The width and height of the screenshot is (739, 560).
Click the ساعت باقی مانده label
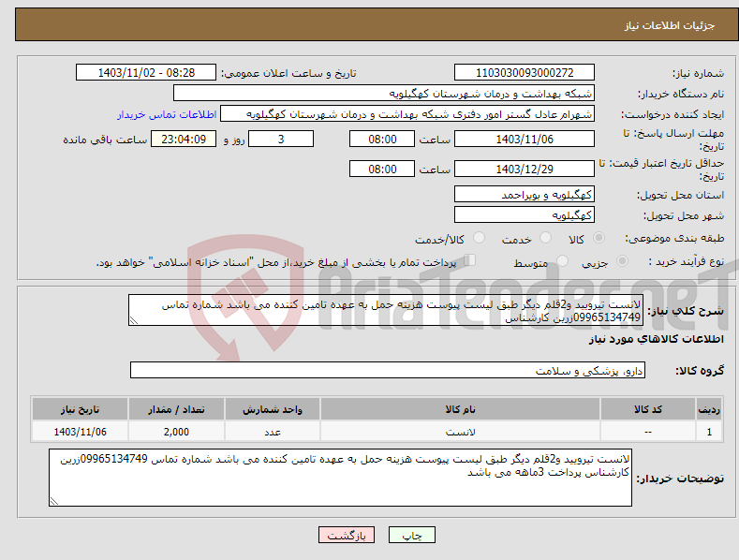coord(105,140)
